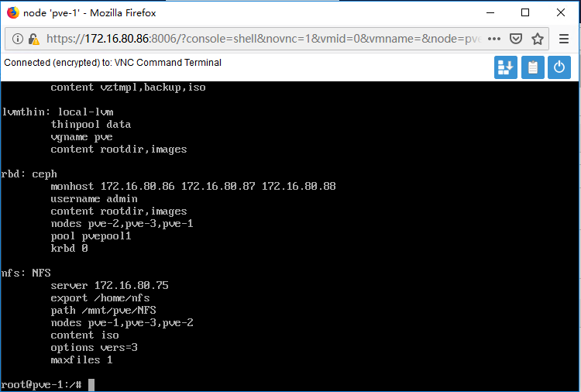Click the 'nfs: NFS' storage line
581x392 pixels.
tap(26, 273)
